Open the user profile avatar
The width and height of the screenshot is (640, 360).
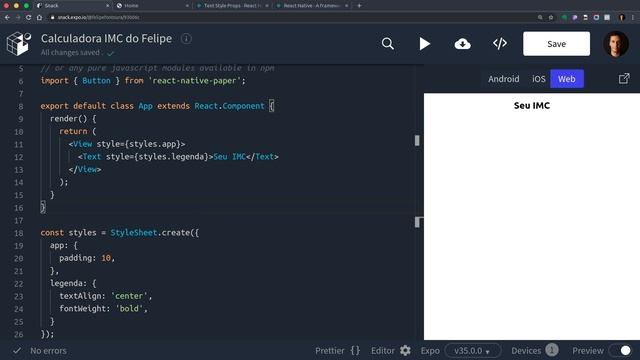point(616,44)
